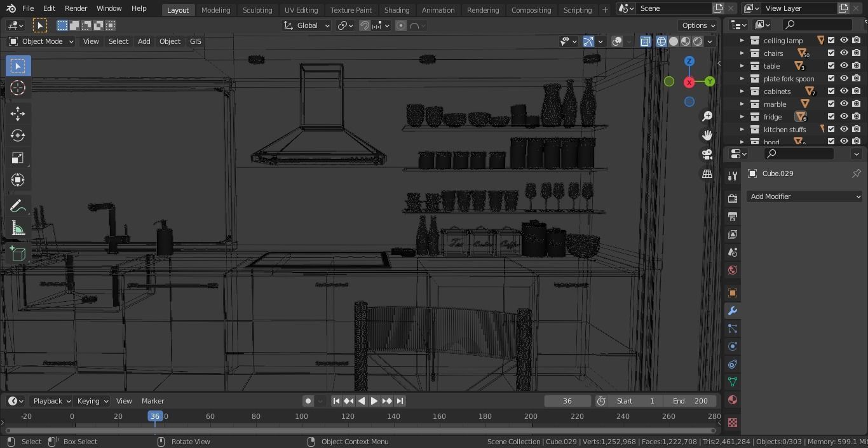The height and width of the screenshot is (448, 868).
Task: Pin the Cube.029 properties context
Action: (856, 173)
